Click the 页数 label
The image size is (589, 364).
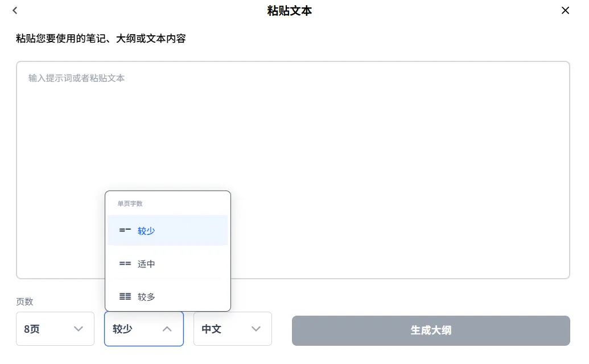[24, 301]
